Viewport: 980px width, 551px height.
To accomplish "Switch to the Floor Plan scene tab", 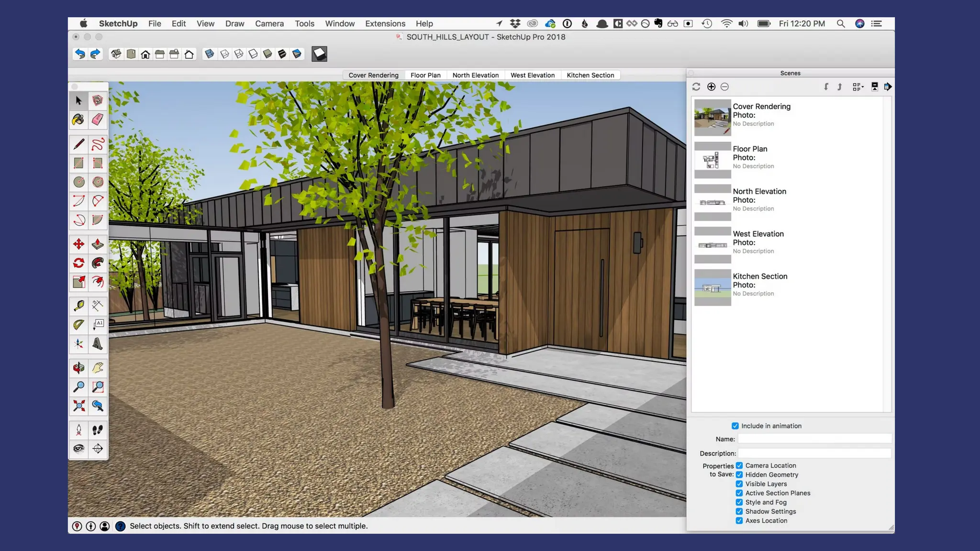I will click(425, 75).
